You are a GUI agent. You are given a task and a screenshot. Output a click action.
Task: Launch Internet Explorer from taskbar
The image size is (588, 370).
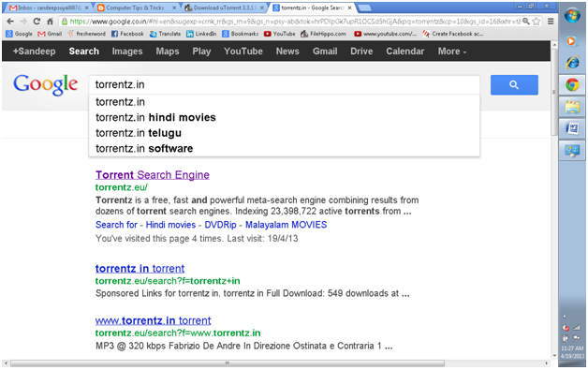click(x=572, y=63)
